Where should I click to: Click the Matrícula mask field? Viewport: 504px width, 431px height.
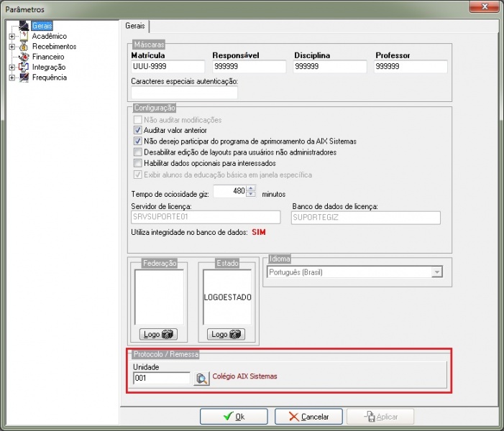click(168, 67)
